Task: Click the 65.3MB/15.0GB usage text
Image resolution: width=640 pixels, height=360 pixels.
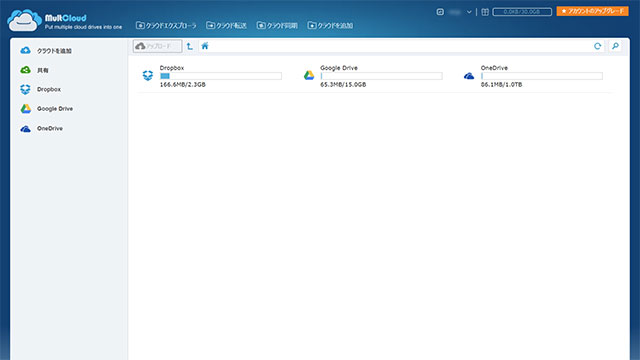Action: pyautogui.click(x=343, y=84)
